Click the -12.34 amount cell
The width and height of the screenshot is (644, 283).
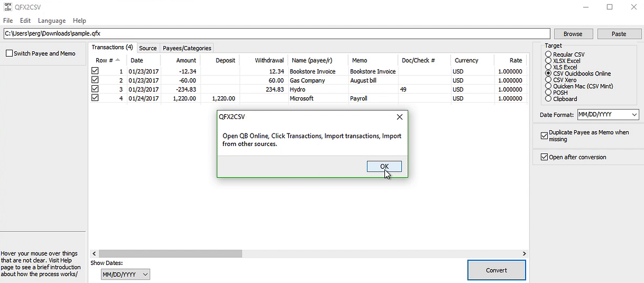[x=181, y=71]
